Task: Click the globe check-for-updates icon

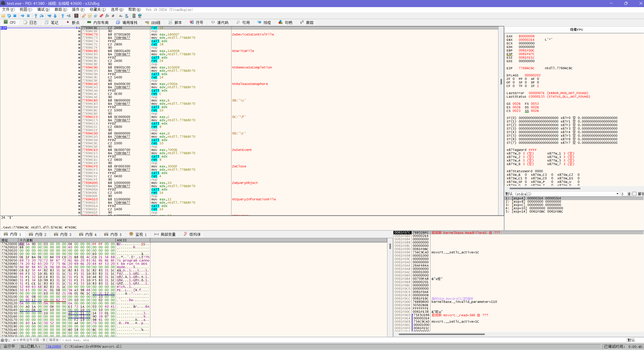Action: pyautogui.click(x=140, y=16)
